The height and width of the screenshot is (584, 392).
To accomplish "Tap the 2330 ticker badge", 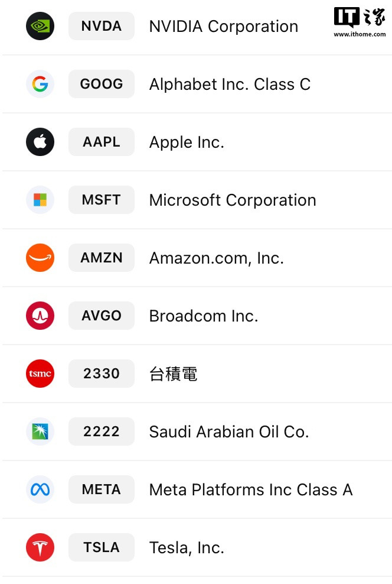I will [102, 374].
